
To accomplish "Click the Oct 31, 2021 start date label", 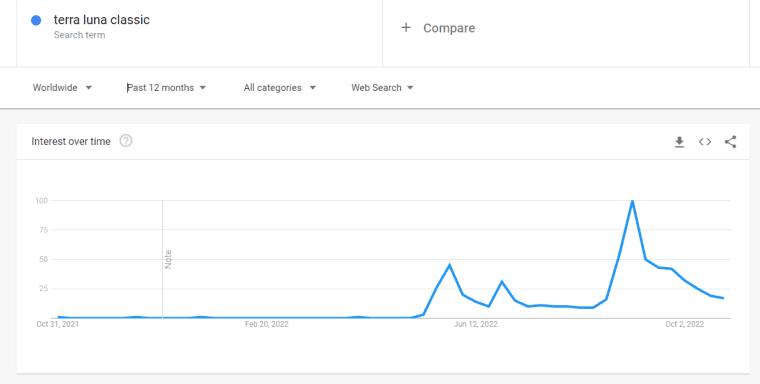I will (58, 324).
